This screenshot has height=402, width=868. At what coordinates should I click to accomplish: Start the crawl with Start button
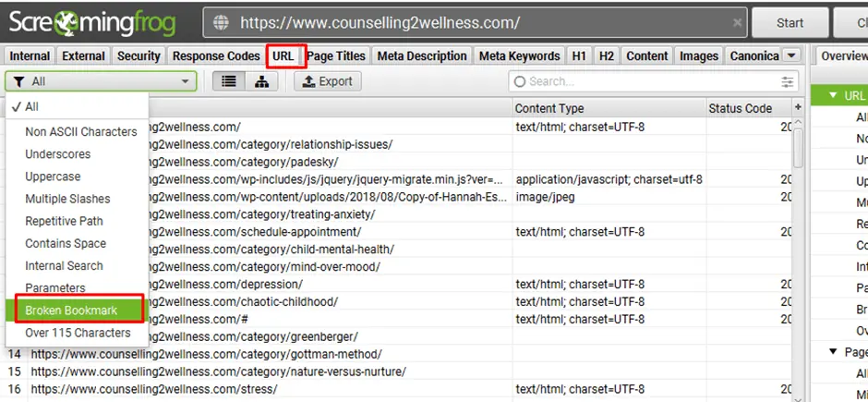[790, 23]
